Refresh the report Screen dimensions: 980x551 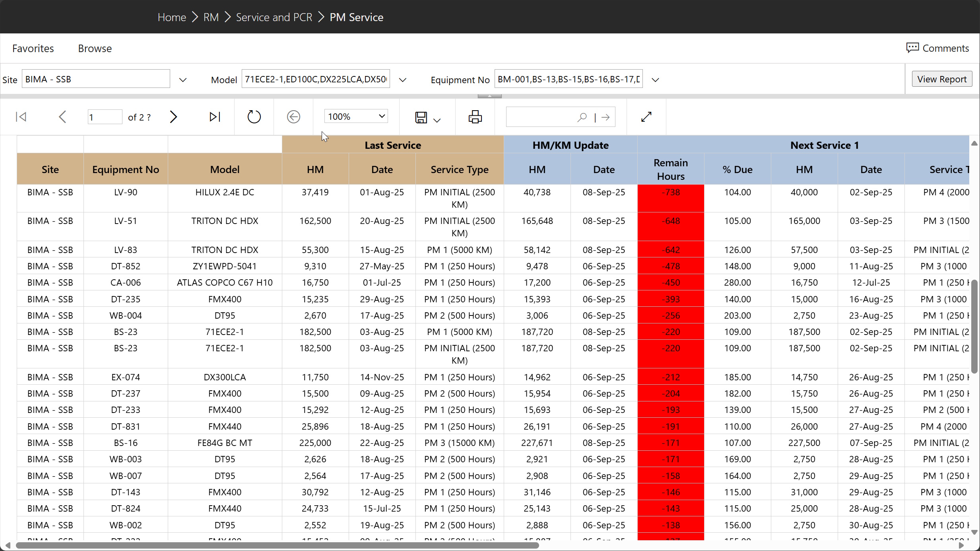point(254,117)
